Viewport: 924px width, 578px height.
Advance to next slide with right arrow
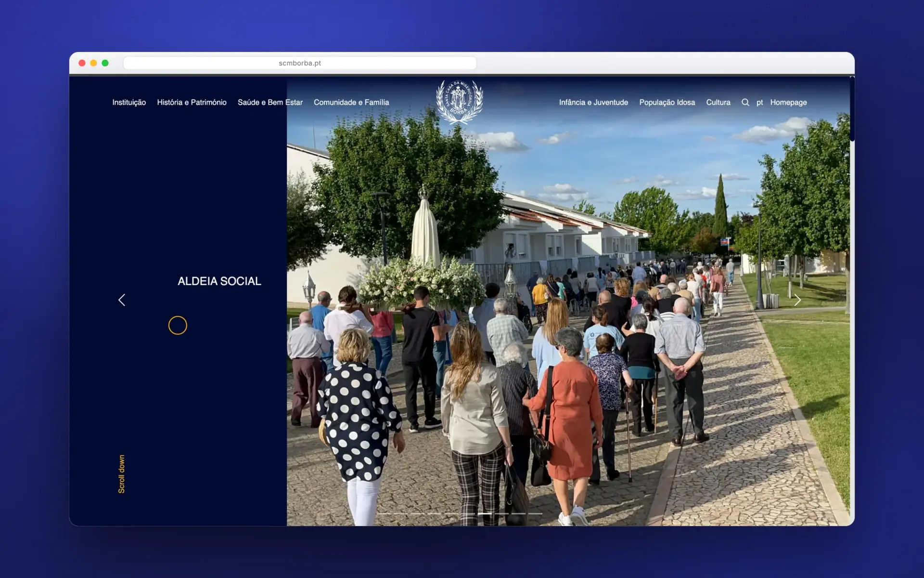tap(797, 300)
